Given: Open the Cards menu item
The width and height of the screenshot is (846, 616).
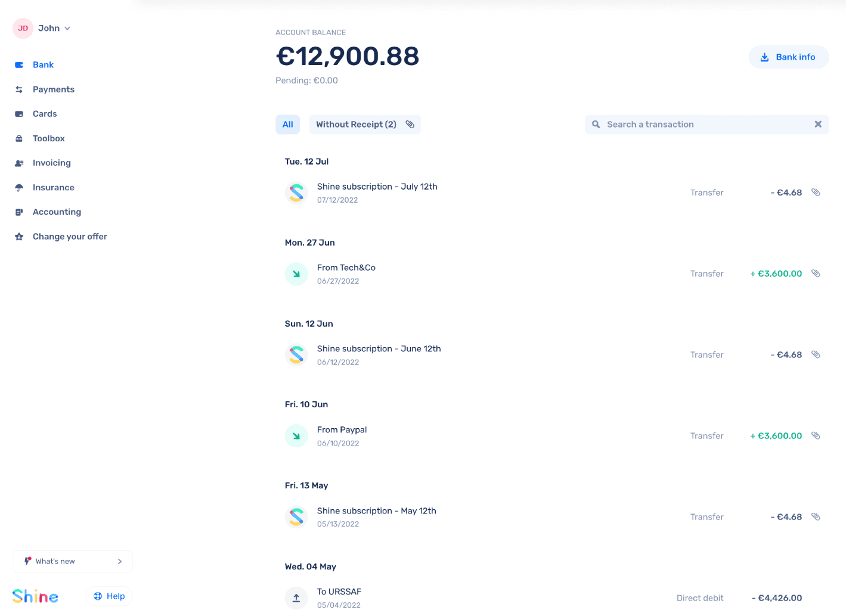Looking at the screenshot, I should point(45,114).
